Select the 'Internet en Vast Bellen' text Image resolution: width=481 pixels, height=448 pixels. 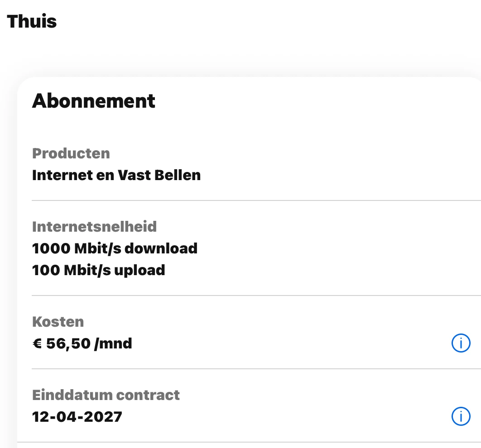coord(116,175)
